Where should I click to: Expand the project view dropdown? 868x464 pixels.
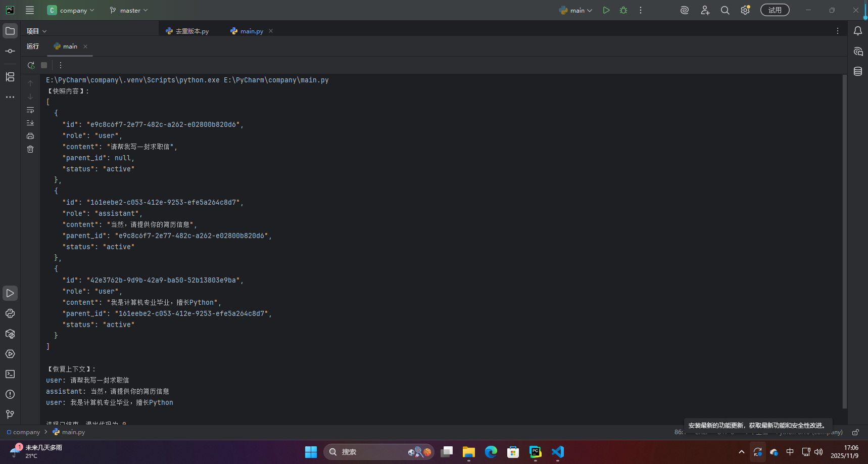click(36, 31)
